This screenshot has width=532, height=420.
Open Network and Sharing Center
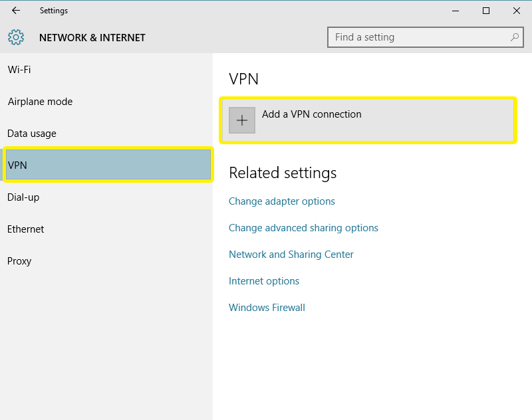(x=291, y=255)
